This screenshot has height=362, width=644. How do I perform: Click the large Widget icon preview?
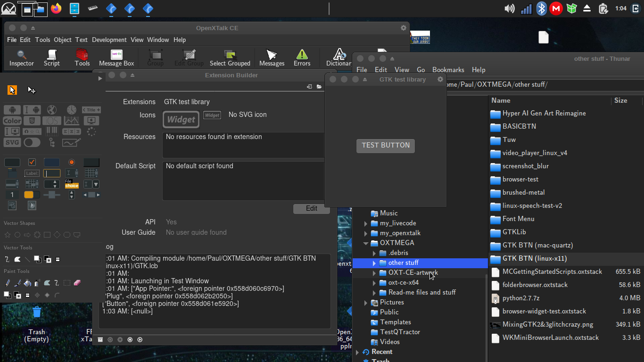[x=181, y=119]
